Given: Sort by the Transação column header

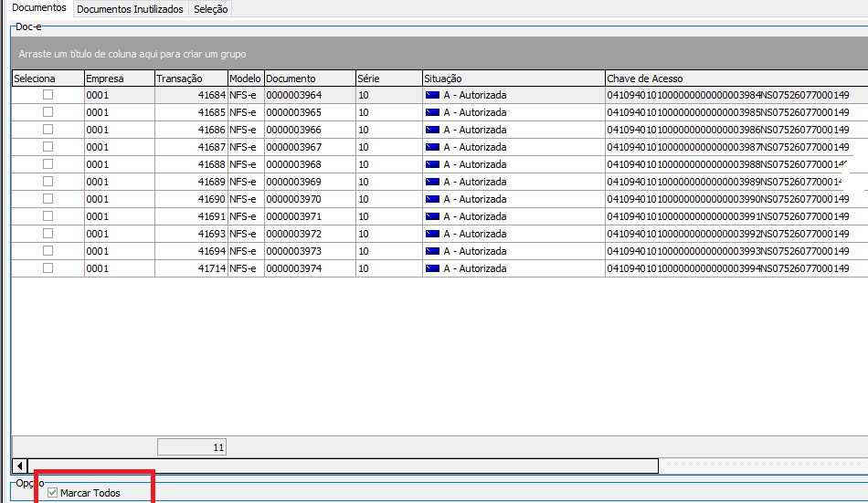Looking at the screenshot, I should click(191, 78).
